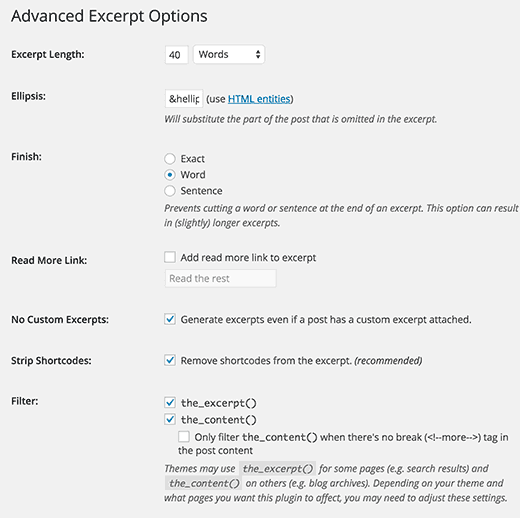Screen dimensions: 520x518
Task: Click the Read the rest text field
Action: [x=220, y=278]
